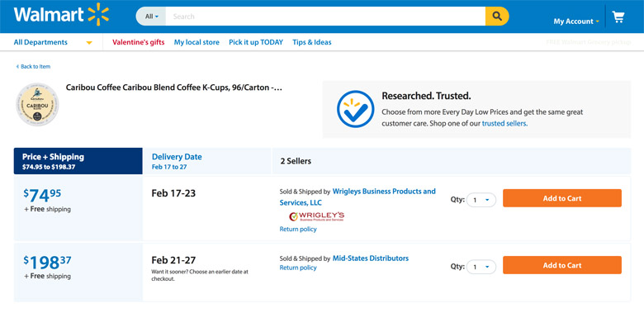Expand All Departments menu
Image resolution: width=644 pixels, height=313 pixels.
pyautogui.click(x=53, y=42)
